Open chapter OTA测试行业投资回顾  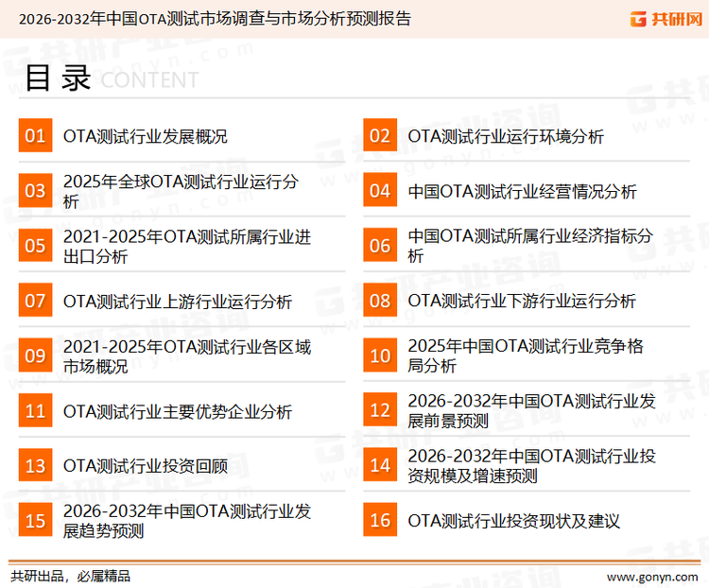point(146,466)
